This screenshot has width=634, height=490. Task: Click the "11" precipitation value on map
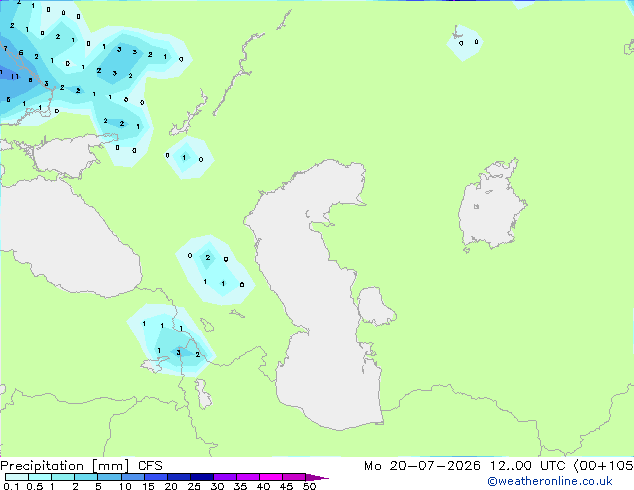point(15,76)
